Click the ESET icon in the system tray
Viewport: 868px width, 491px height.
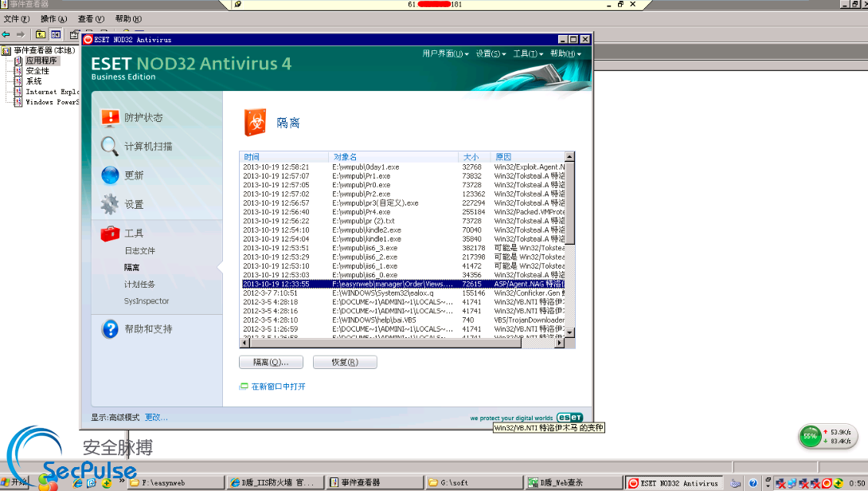click(x=827, y=483)
